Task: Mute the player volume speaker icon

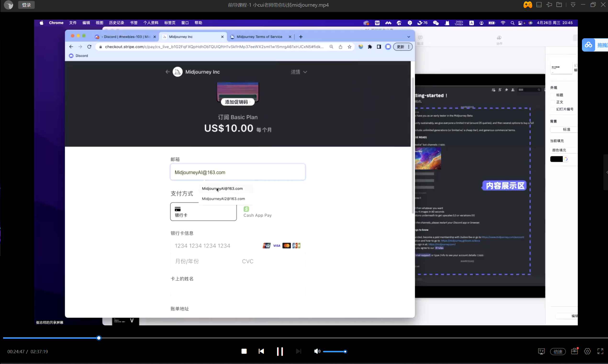Action: tap(317, 351)
